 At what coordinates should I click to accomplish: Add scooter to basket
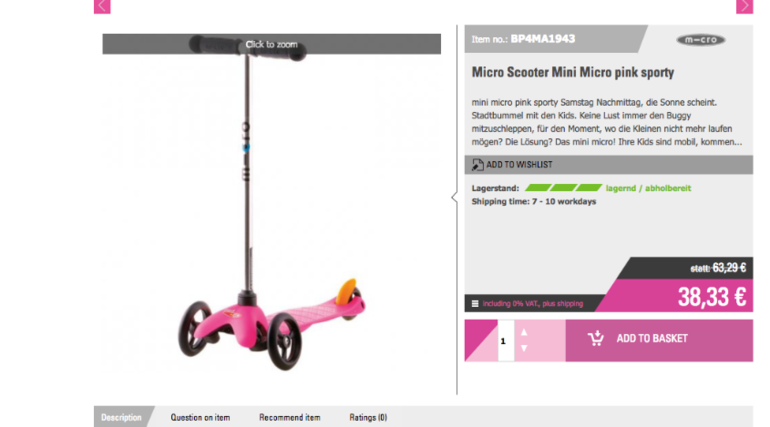point(659,341)
